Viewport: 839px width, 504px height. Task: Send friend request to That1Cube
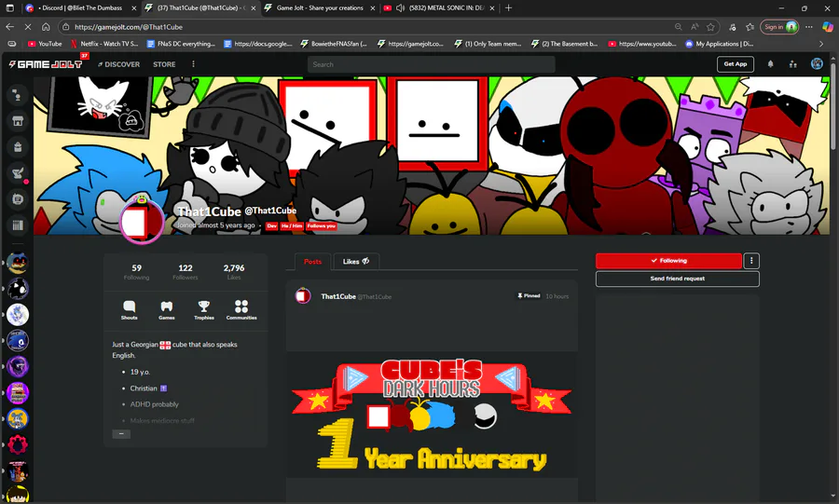point(678,279)
